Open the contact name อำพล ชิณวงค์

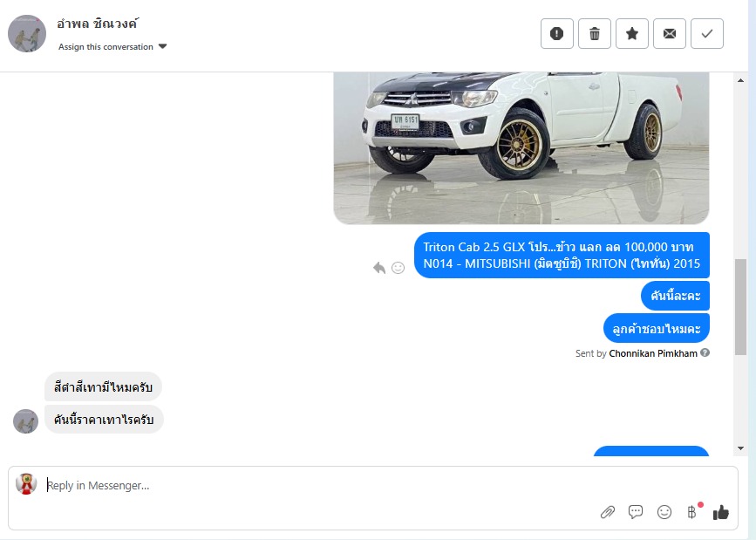[98, 24]
